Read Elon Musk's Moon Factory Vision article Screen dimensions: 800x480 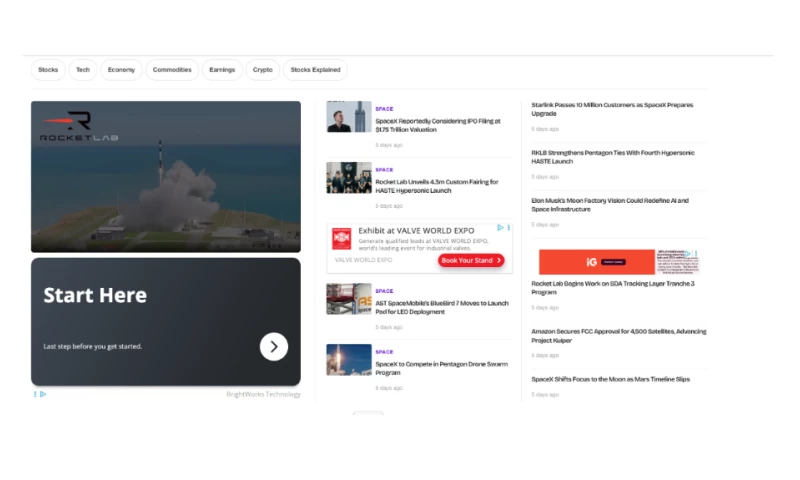click(610, 205)
